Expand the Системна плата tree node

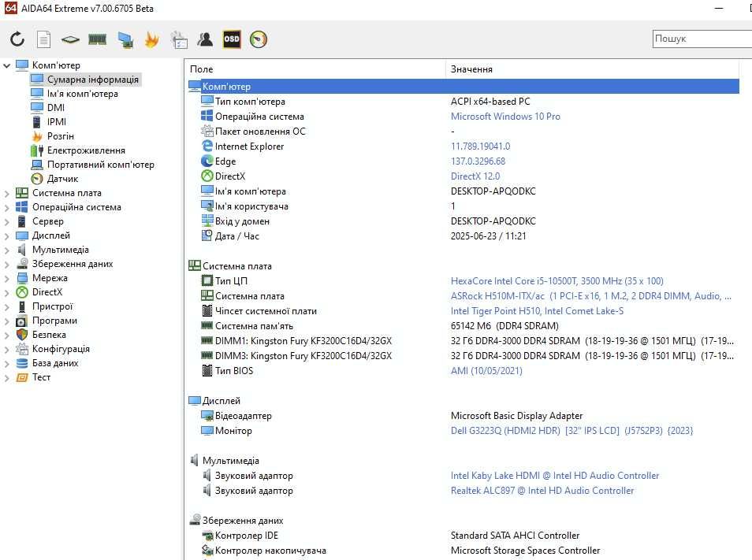coord(7,194)
